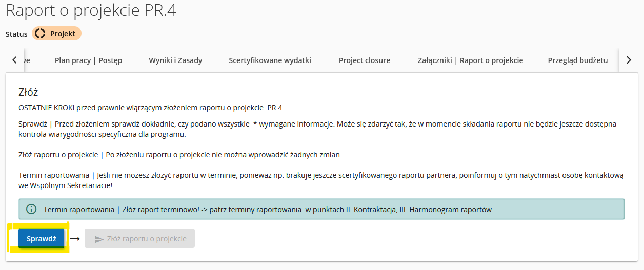Click the Raport o projekcie PR.4 page title
The height and width of the screenshot is (270, 644).
coord(91,11)
